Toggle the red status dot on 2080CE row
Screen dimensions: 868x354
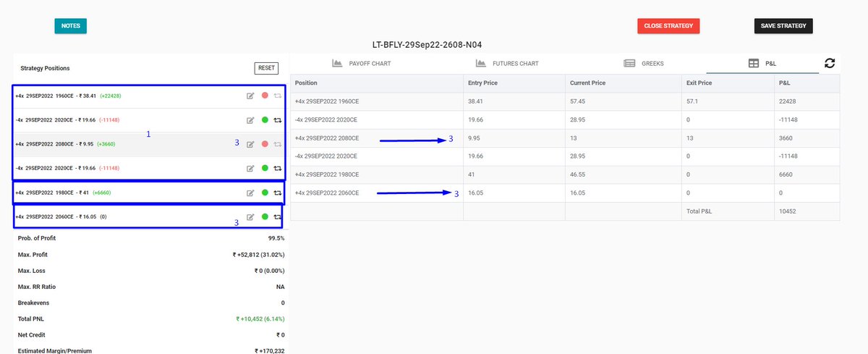coord(265,144)
